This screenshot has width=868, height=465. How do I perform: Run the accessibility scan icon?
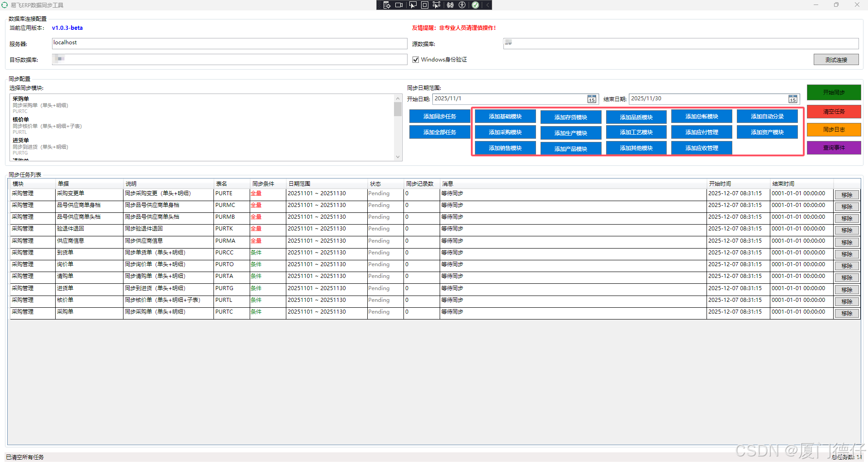462,5
